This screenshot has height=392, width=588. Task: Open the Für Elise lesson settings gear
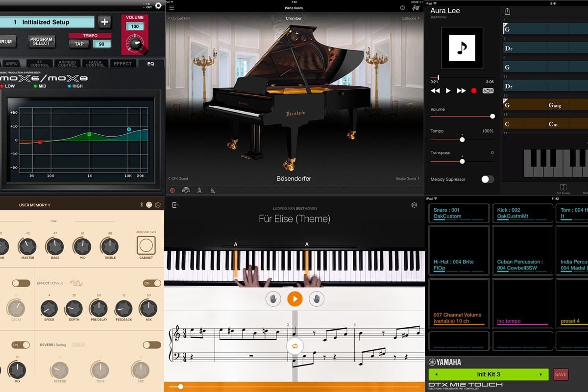point(414,205)
